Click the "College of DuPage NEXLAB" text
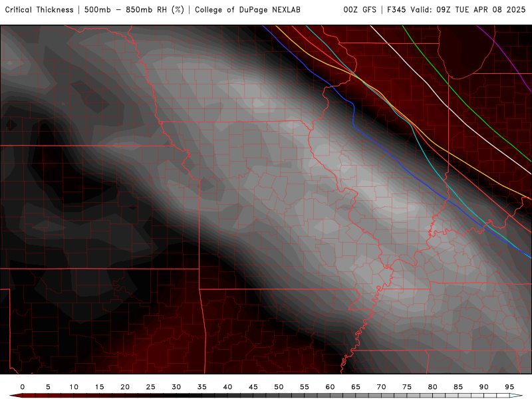The image size is (532, 399). (247, 10)
